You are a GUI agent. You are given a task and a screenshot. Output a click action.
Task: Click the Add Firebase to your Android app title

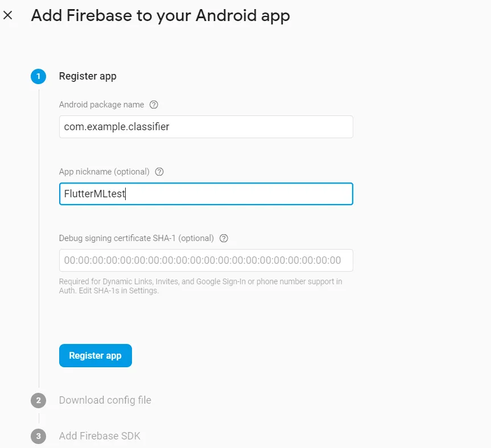tap(160, 16)
